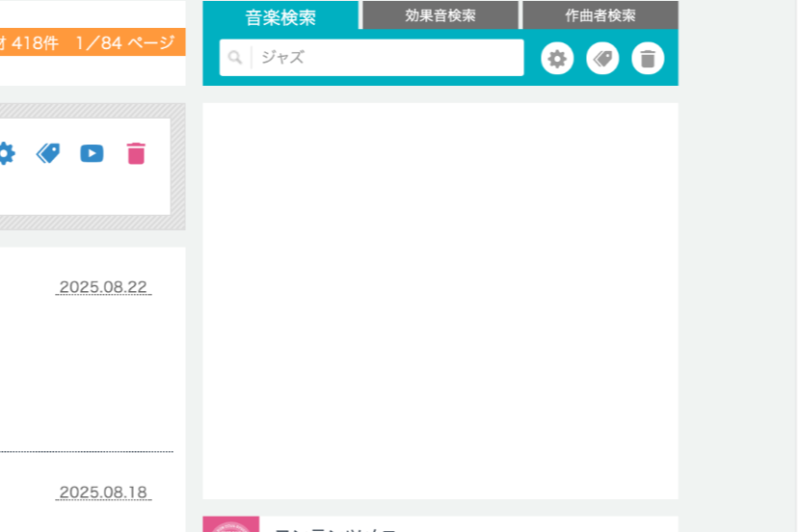Click the round trash icon in search bar
Screen dimensions: 798x532
(x=648, y=59)
